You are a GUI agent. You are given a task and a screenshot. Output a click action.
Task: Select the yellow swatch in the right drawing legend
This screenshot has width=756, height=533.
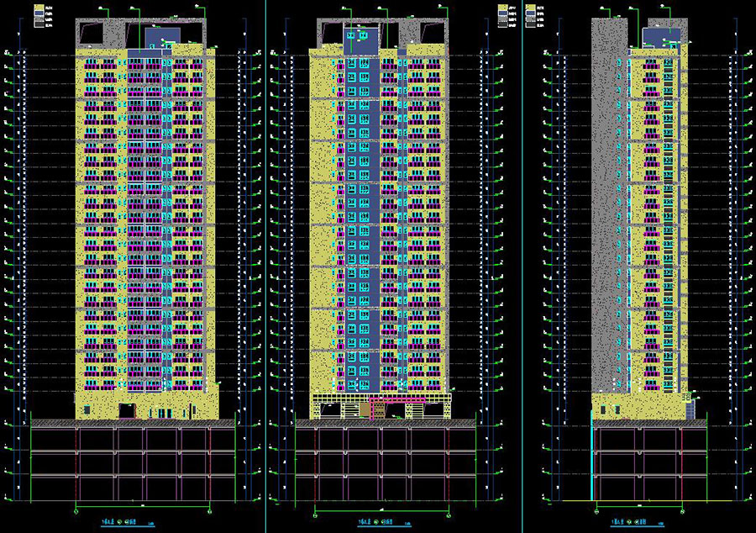pyautogui.click(x=530, y=7)
